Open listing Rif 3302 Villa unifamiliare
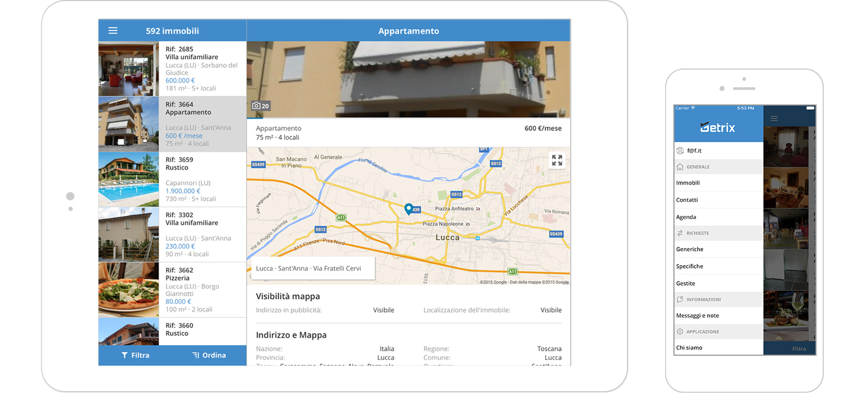This screenshot has height=395, width=868. (172, 235)
